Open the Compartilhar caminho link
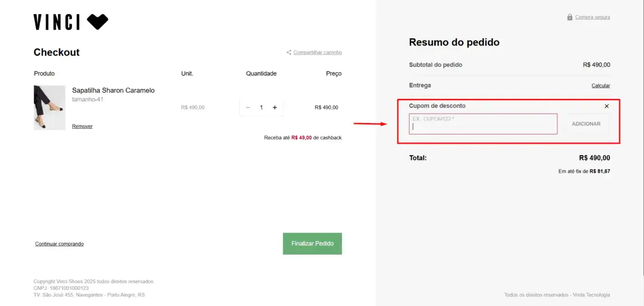Image resolution: width=644 pixels, height=306 pixels. pos(317,52)
